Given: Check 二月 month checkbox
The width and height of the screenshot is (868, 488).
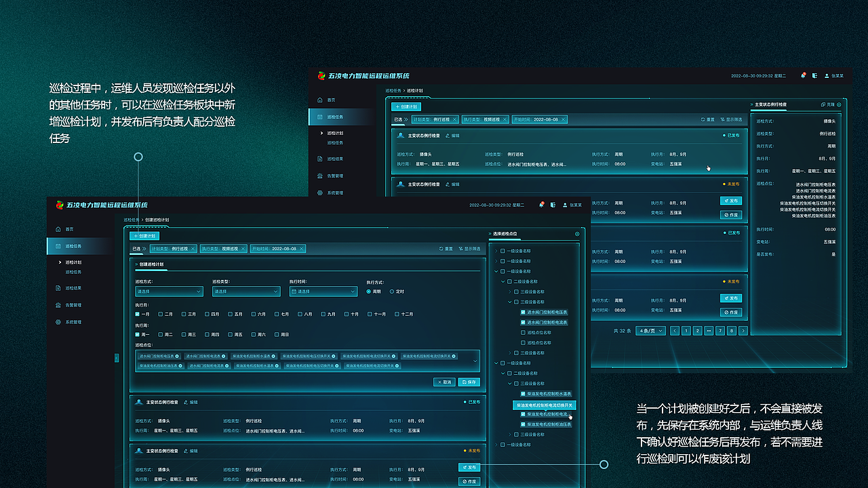Looking at the screenshot, I should [x=161, y=314].
